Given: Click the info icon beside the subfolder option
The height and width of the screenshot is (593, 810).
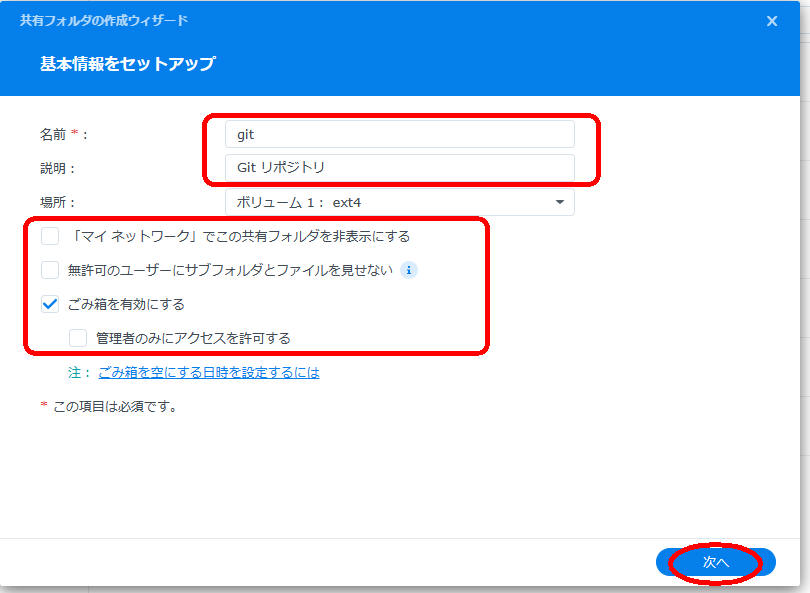Looking at the screenshot, I should [x=408, y=270].
